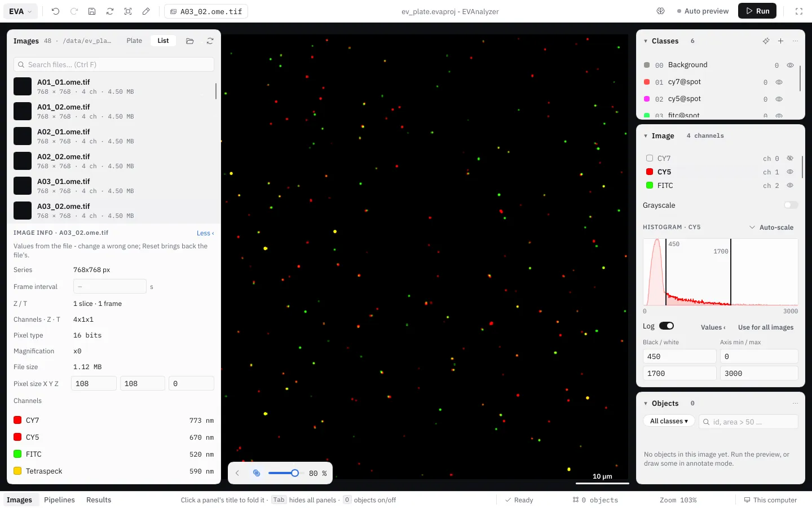Collapse the Classes panel triangle
The image size is (812, 508).
[646, 41]
